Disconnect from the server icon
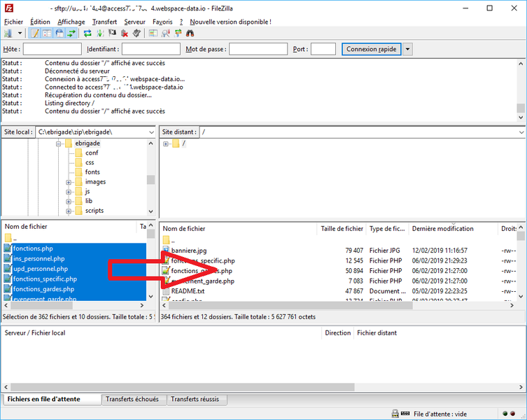 click(125, 34)
